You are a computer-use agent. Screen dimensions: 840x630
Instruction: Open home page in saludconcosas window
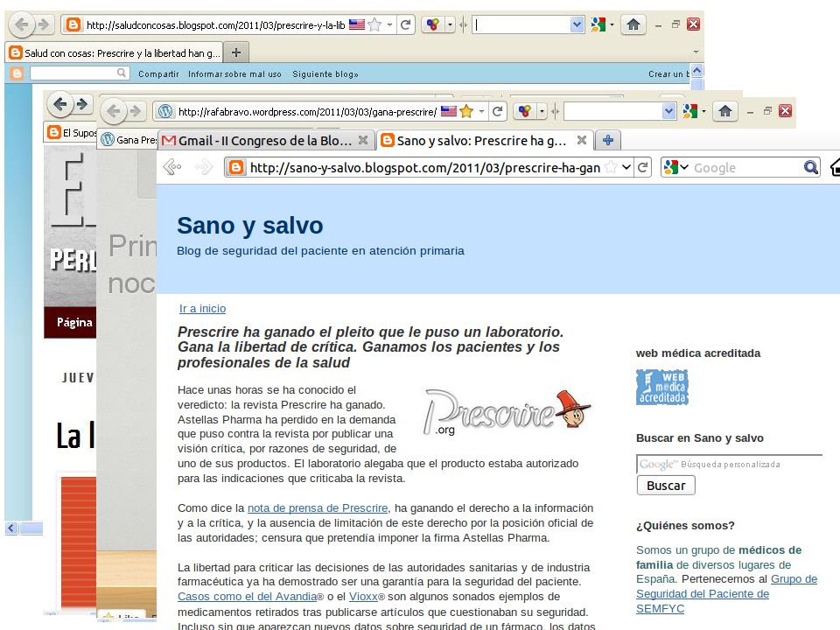tap(633, 24)
